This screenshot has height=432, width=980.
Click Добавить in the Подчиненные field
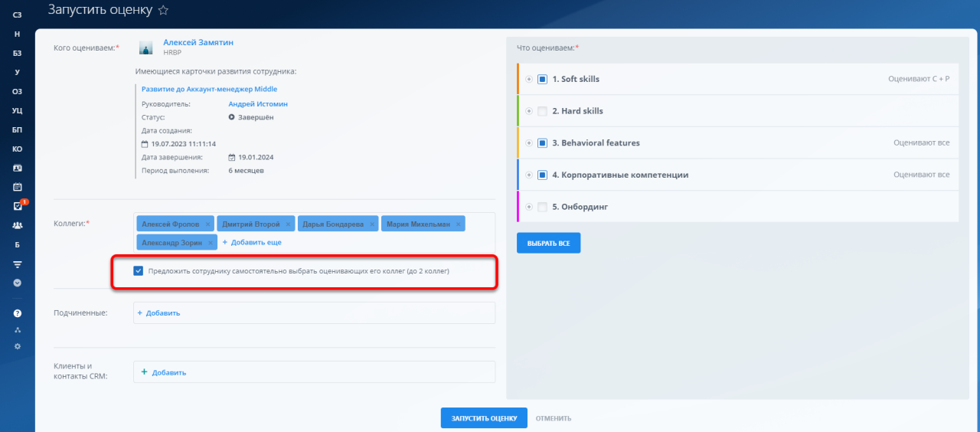[158, 313]
